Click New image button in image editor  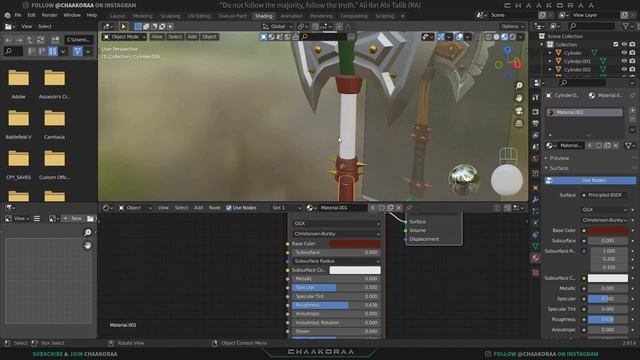click(x=72, y=219)
